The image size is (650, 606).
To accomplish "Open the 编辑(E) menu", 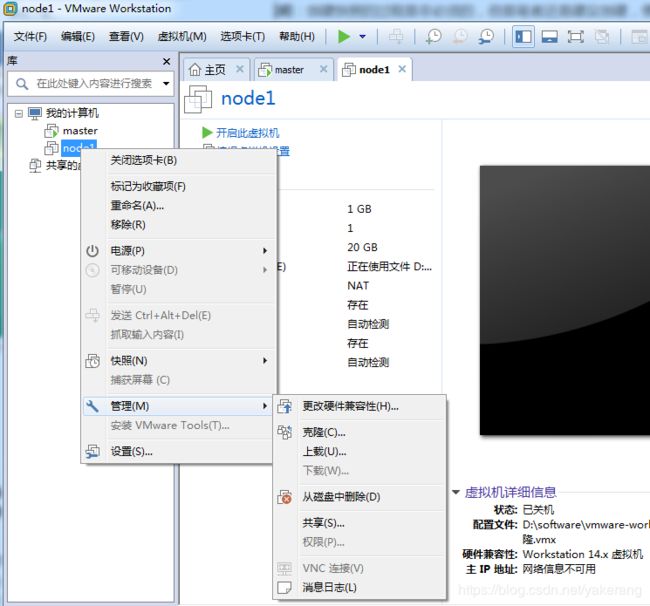I will pos(78,36).
